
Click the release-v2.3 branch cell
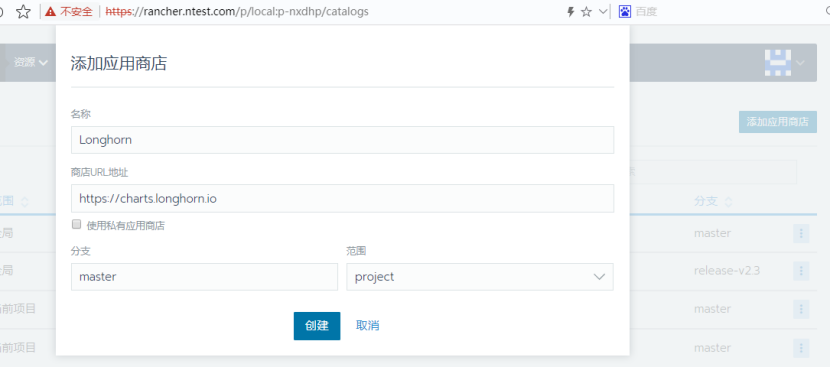pyautogui.click(x=727, y=271)
